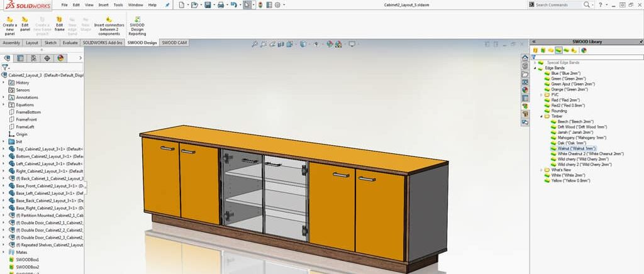Select the edge bands filter in SWOOD Library
The image size is (644, 274).
[x=558, y=50]
